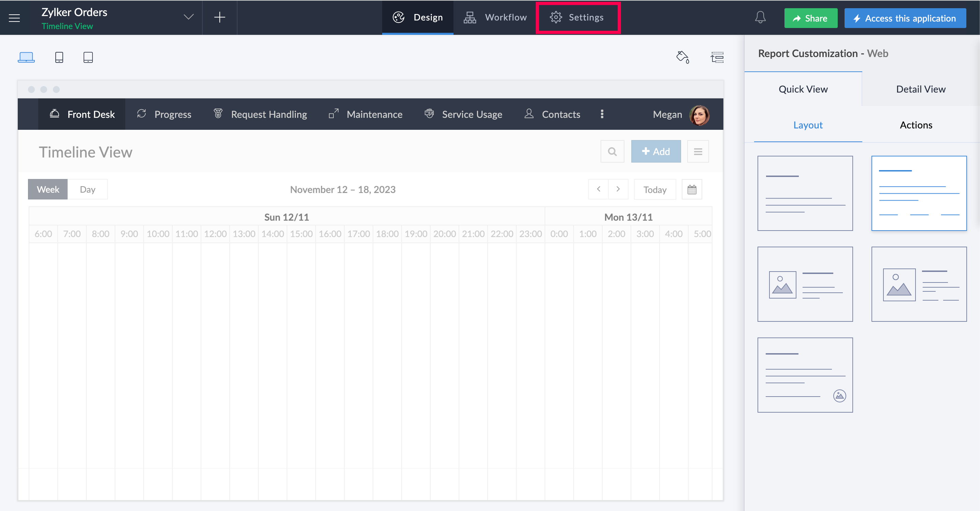Select the desktop preview icon
The width and height of the screenshot is (980, 511).
pyautogui.click(x=26, y=57)
